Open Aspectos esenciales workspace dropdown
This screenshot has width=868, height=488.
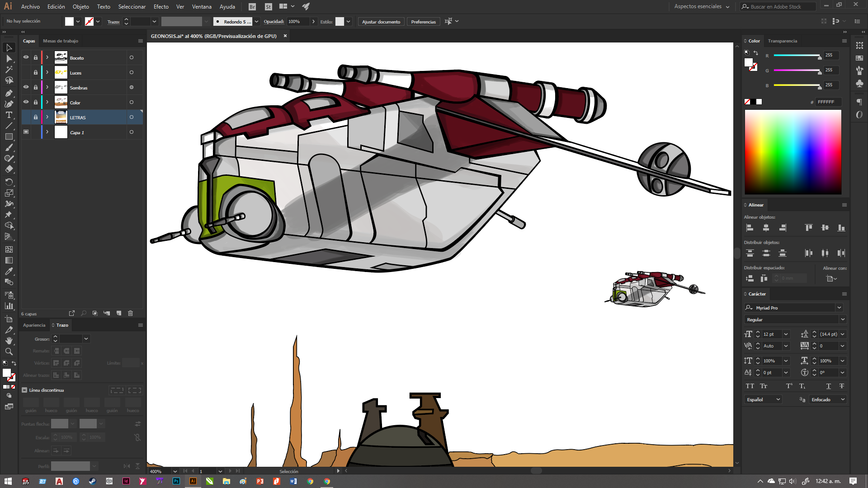tap(702, 6)
